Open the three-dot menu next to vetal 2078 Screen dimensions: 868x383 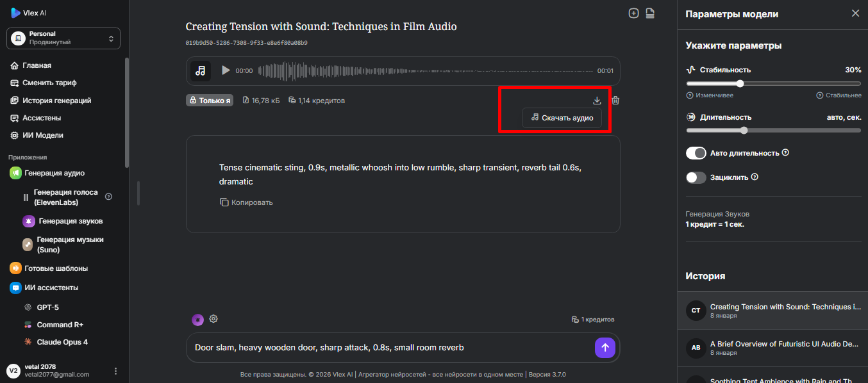[x=116, y=371]
